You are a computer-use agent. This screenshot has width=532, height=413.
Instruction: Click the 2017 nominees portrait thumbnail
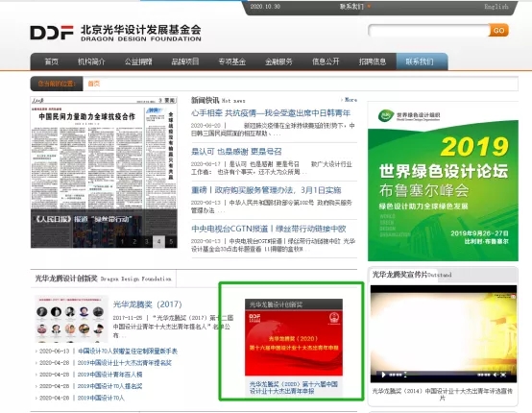pos(72,319)
